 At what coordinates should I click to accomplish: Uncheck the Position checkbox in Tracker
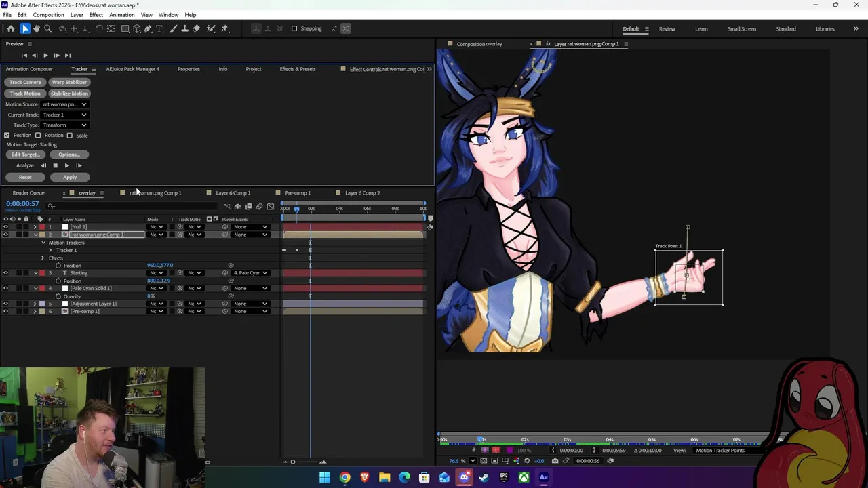pos(7,135)
